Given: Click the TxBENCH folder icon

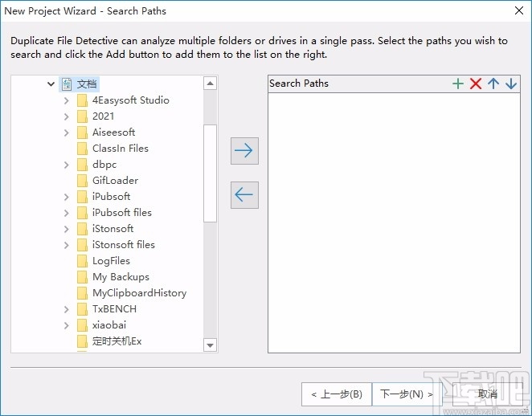Looking at the screenshot, I should point(82,309).
